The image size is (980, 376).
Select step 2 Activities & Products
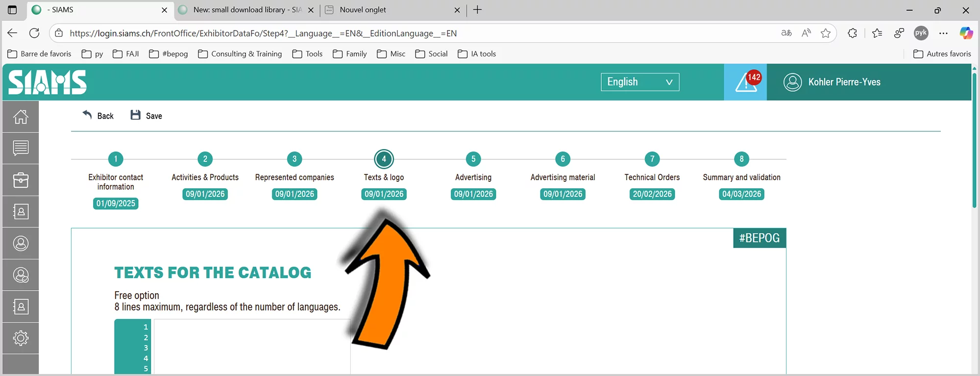205,159
